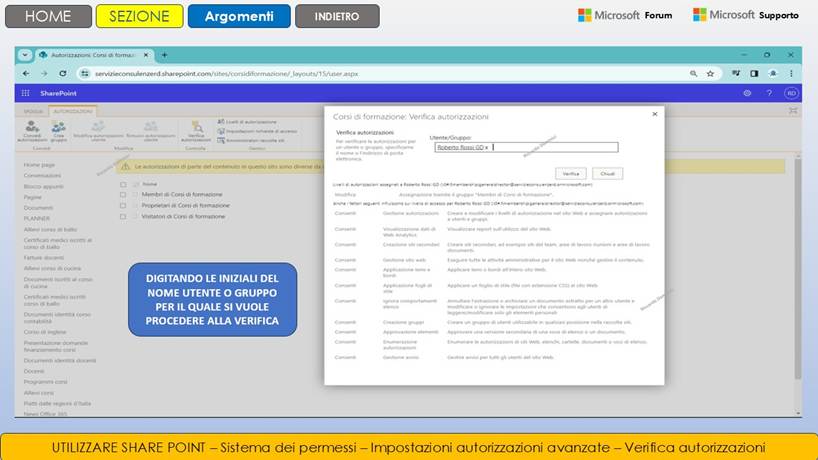Open the browser media control icon

[x=736, y=74]
